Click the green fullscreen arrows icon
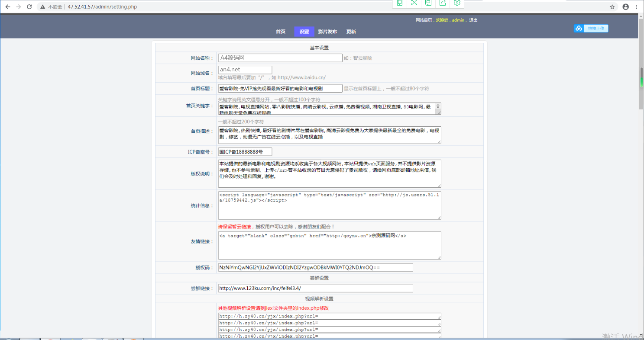Screen dimensions: 644x340 click(414, 3)
